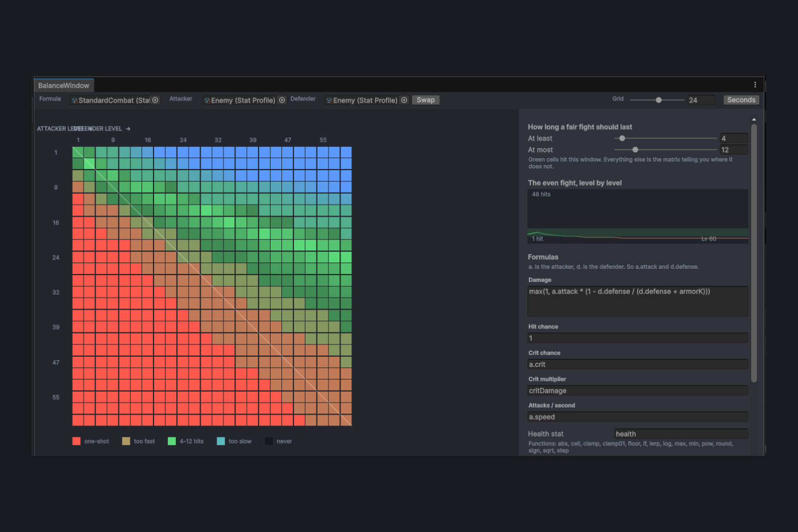Click the attacker level row label 47

56,362
